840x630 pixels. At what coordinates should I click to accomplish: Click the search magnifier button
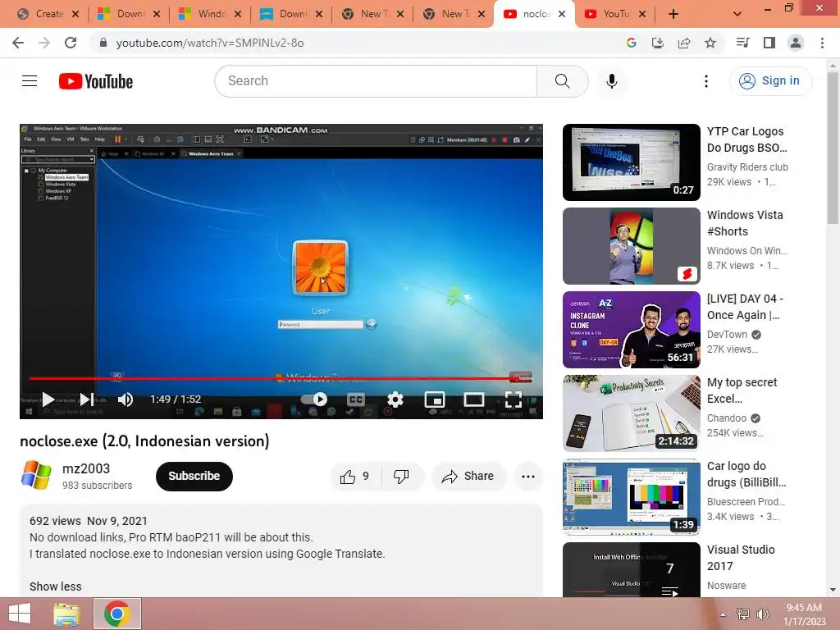[x=562, y=81]
